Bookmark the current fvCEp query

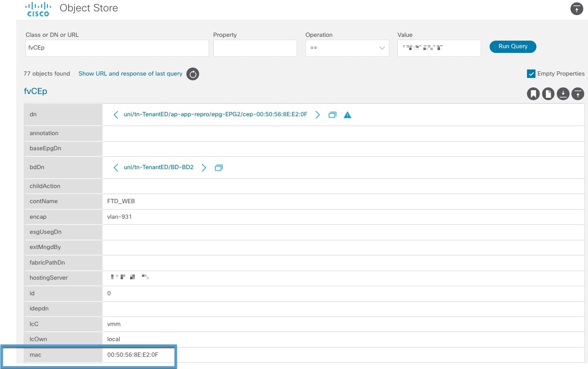(533, 94)
